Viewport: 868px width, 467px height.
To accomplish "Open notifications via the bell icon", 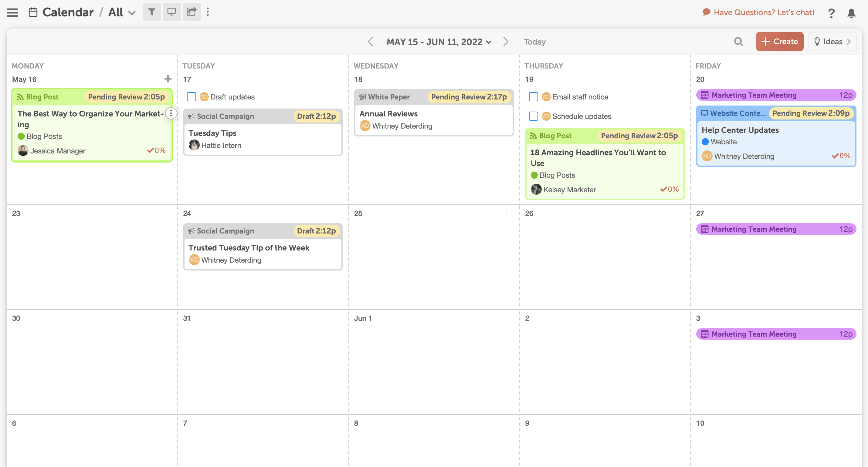I will [852, 13].
